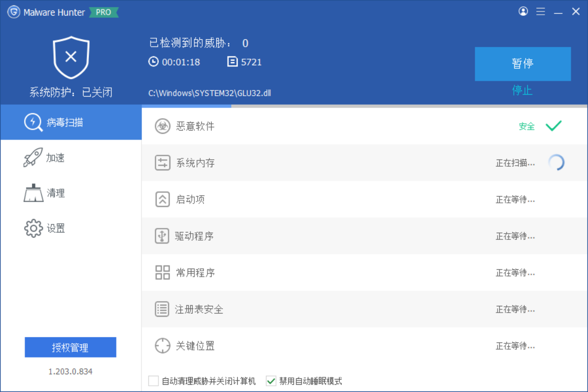This screenshot has width=588, height=392.
Task: Click the shield protection status icon
Action: 71,57
